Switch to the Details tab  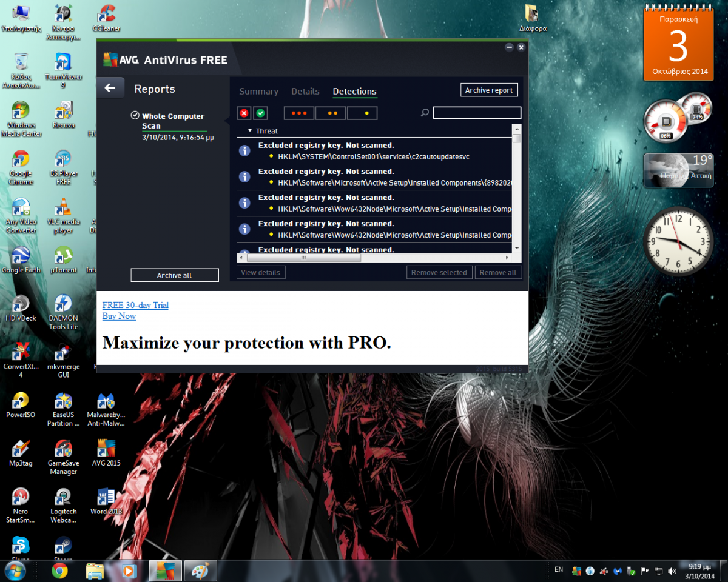(305, 92)
